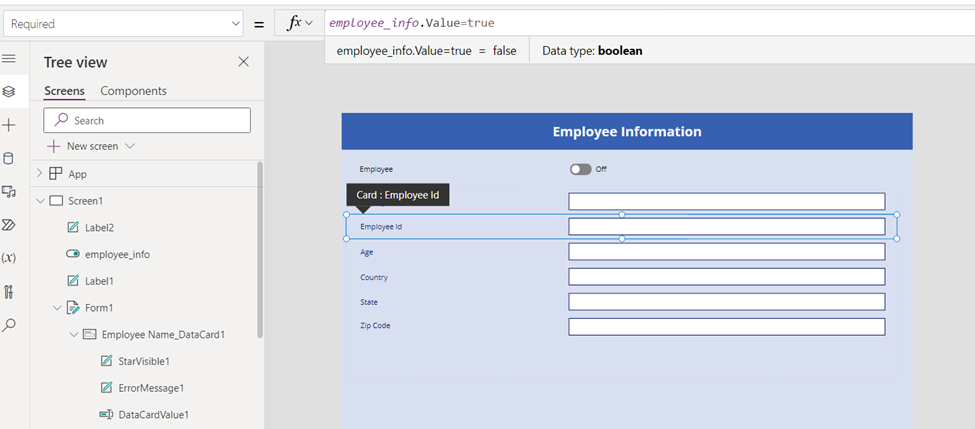Open the New screen dropdown chevron
975x429 pixels.
pyautogui.click(x=130, y=146)
